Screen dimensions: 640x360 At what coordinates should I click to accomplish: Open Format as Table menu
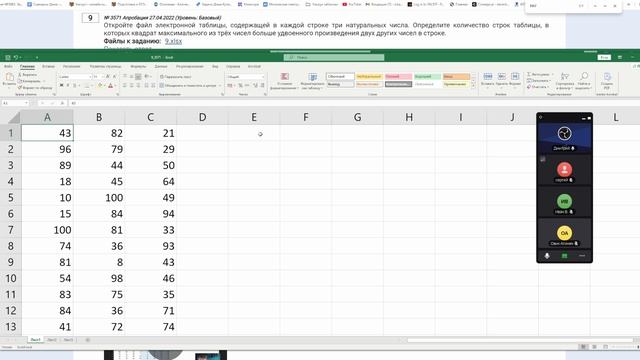(x=312, y=81)
